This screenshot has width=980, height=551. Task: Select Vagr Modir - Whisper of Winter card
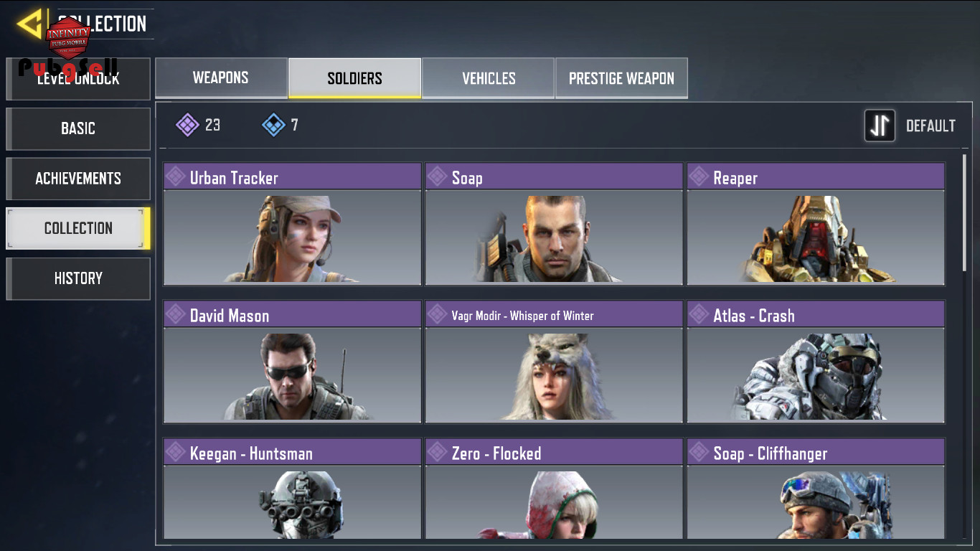(x=554, y=362)
